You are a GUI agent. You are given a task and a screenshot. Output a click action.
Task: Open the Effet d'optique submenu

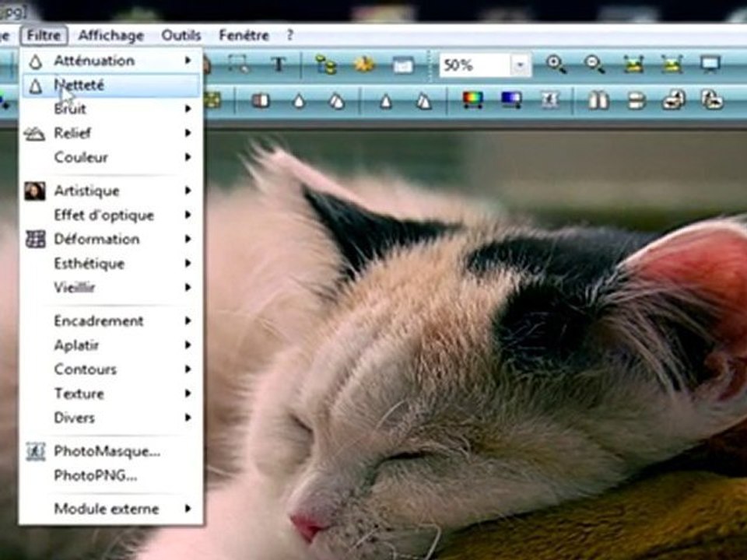click(x=110, y=215)
